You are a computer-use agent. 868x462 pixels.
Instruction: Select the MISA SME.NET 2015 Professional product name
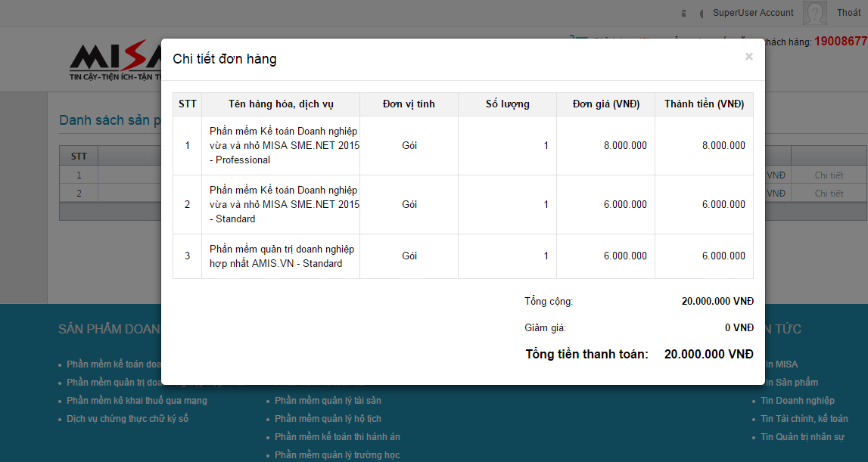pos(284,145)
